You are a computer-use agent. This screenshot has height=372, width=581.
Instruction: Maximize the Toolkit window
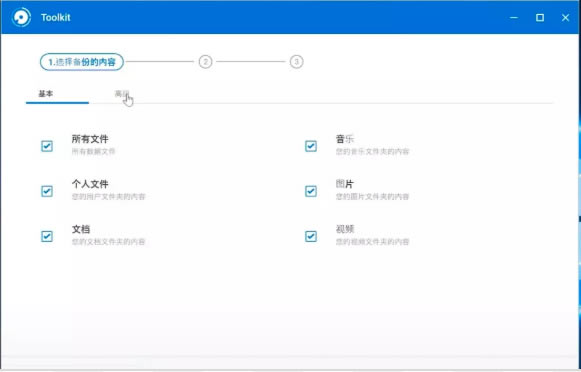click(540, 17)
